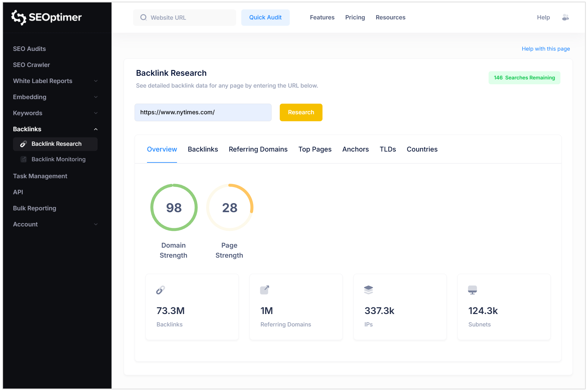This screenshot has width=588, height=391.
Task: Select the TLDs tab
Action: coord(388,149)
